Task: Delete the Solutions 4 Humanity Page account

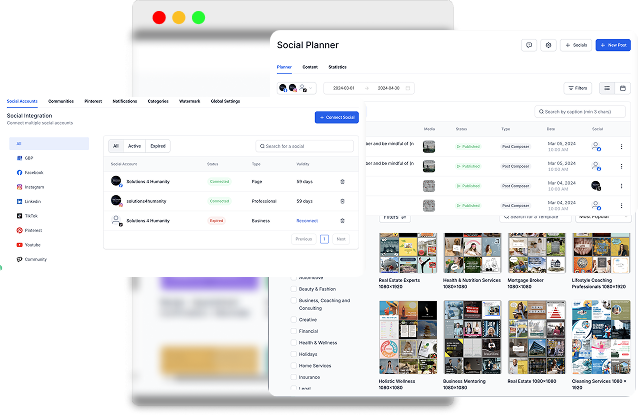Action: coord(342,181)
